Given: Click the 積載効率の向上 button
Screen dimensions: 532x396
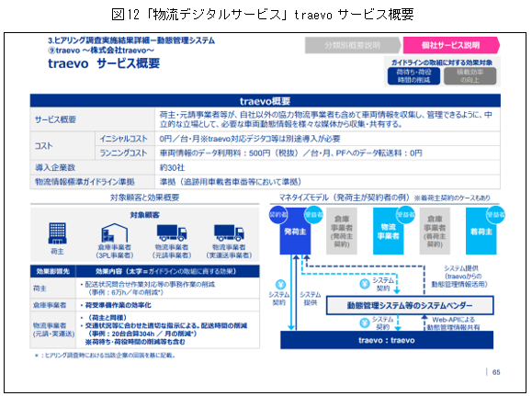Looking at the screenshot, I should (470, 76).
